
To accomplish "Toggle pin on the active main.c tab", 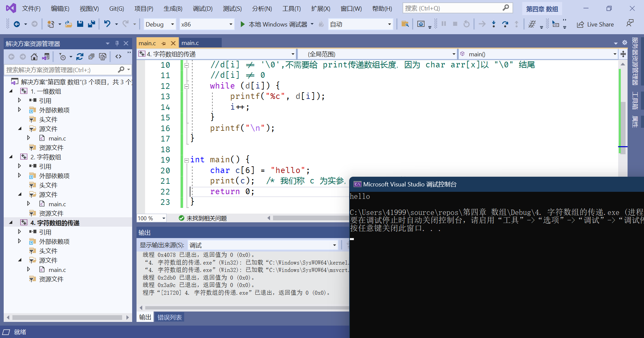I will (x=164, y=43).
